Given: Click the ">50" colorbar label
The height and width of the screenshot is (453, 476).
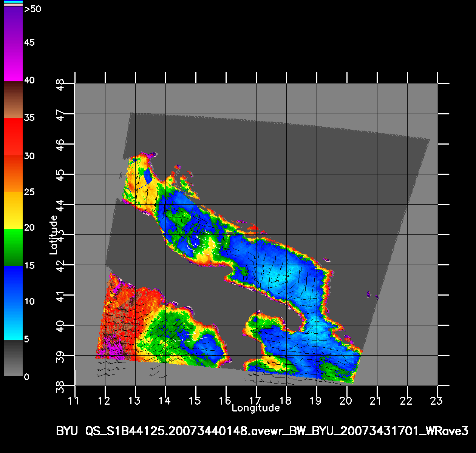Looking at the screenshot, I should [x=32, y=9].
